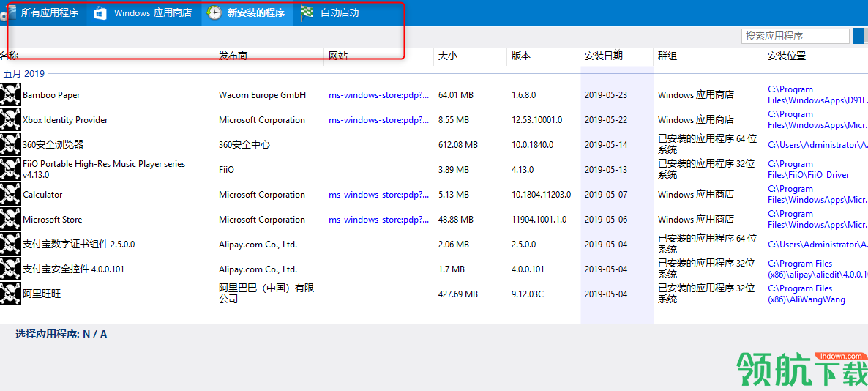Select the 新安装的程序 tab
Screen dimensions: 868x391
(247, 12)
